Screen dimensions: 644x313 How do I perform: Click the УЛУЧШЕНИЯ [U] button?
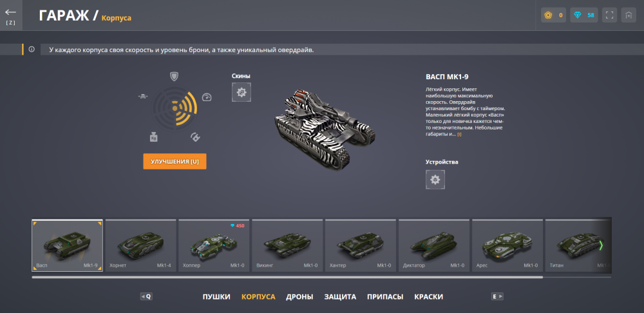click(175, 162)
